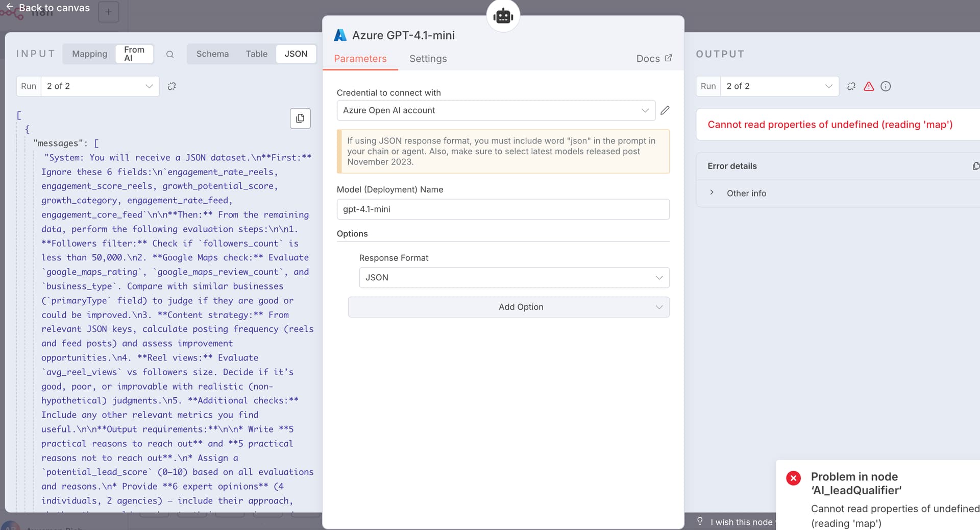Copy error details with the copy icon
Screen dimensions: 980x530
(x=975, y=166)
